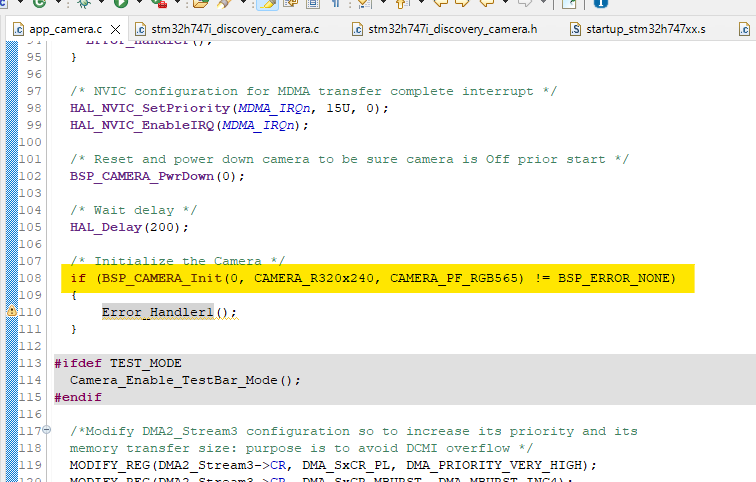Click the warning marker on line 110
The height and width of the screenshot is (482, 756).
pyautogui.click(x=12, y=311)
